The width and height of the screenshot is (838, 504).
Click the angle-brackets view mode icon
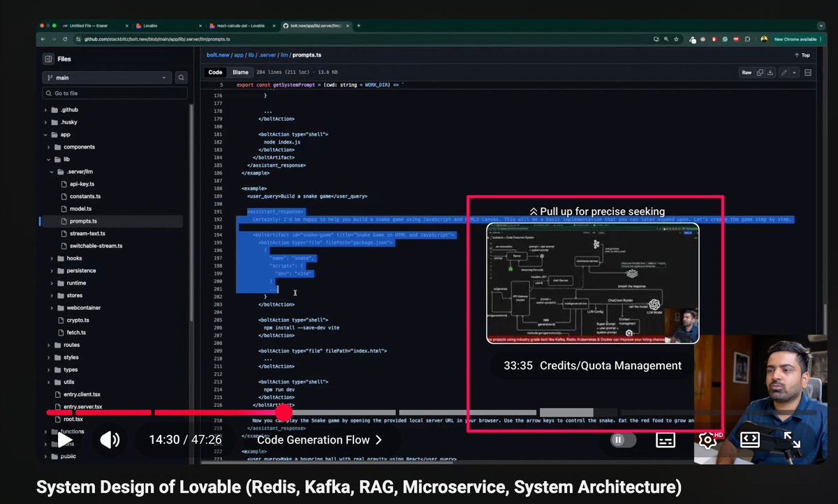(749, 439)
